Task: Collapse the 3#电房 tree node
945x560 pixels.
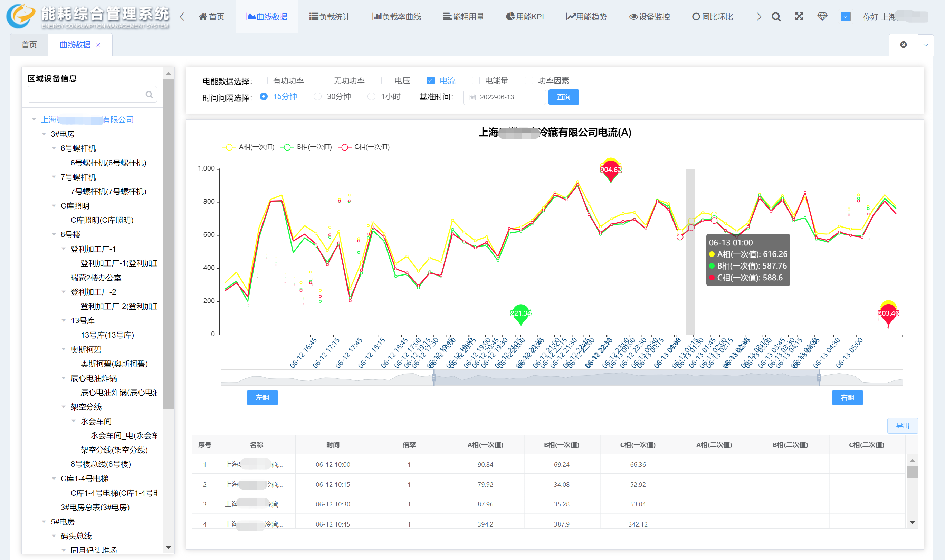Action: 44,134
